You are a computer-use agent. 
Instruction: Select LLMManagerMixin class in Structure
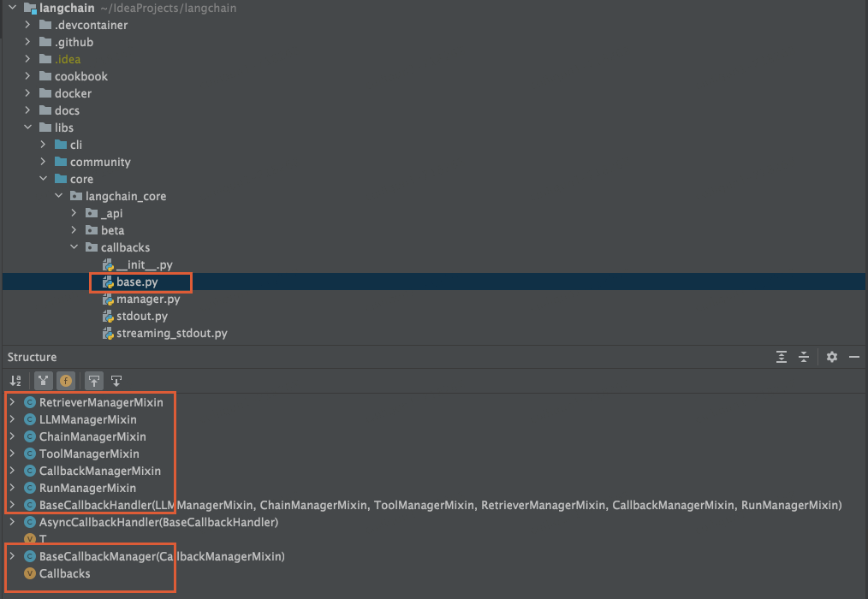click(x=88, y=419)
